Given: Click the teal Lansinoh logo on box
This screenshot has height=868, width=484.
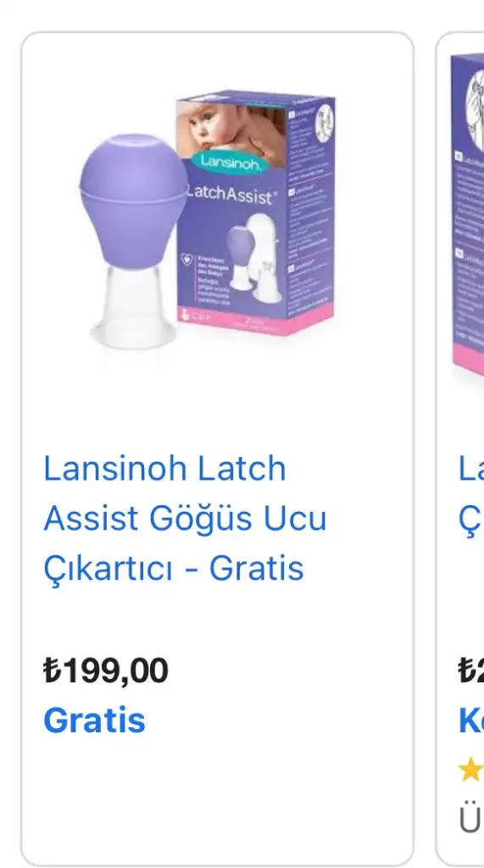Looking at the screenshot, I should click(x=231, y=162).
